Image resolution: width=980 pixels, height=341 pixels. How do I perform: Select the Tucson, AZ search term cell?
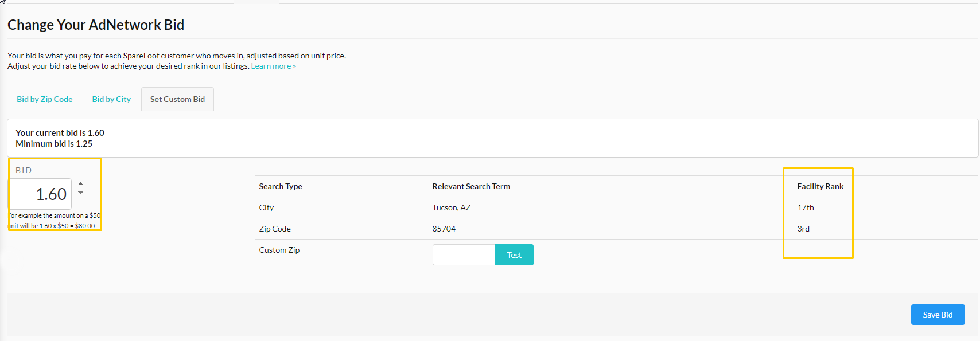coord(452,207)
